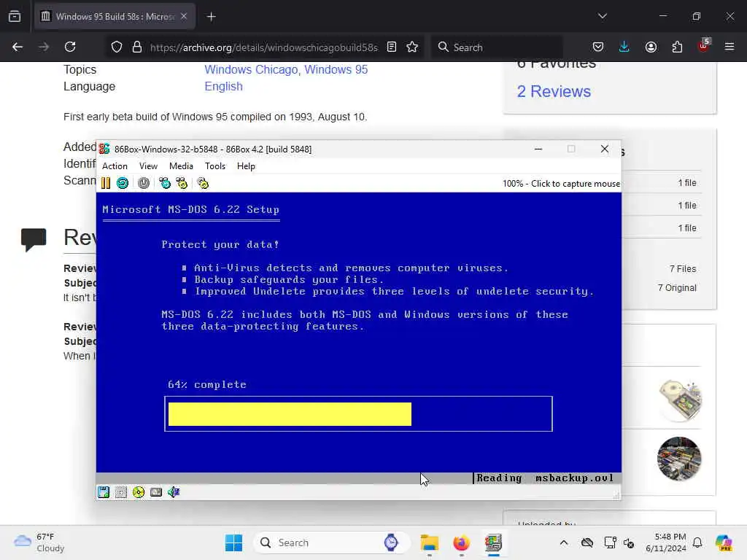Click the Windows Start button

pos(234,542)
